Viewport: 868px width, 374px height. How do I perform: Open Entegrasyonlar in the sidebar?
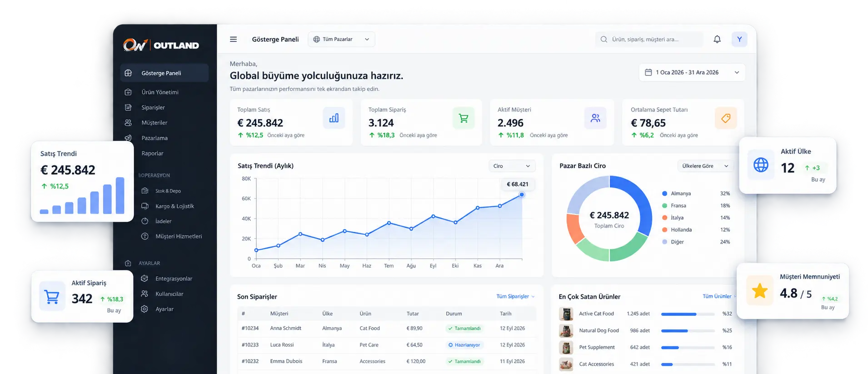click(x=174, y=279)
